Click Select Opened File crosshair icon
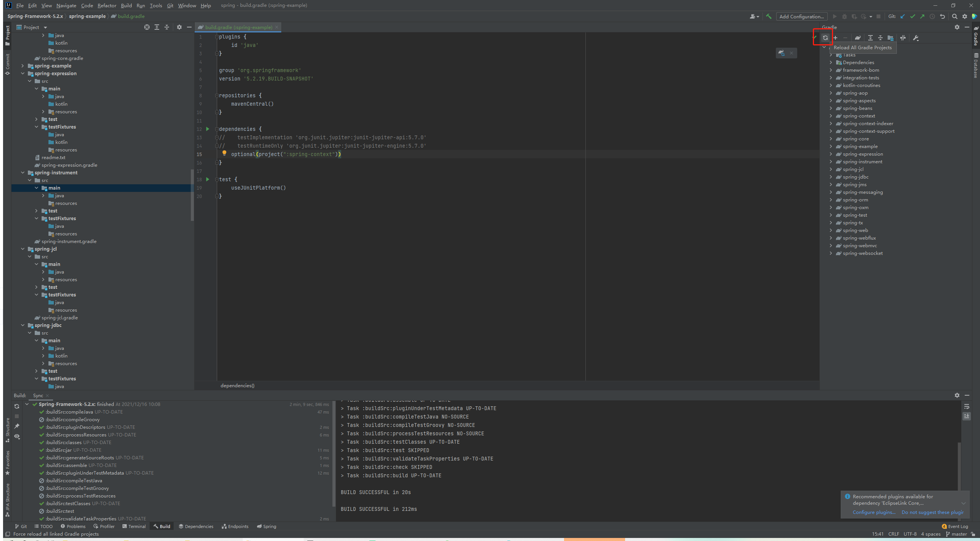This screenshot has width=980, height=541. tap(147, 27)
